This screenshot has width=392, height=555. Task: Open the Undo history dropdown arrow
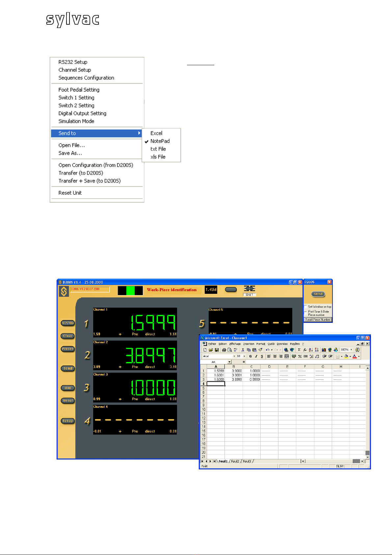pyautogui.click(x=272, y=350)
